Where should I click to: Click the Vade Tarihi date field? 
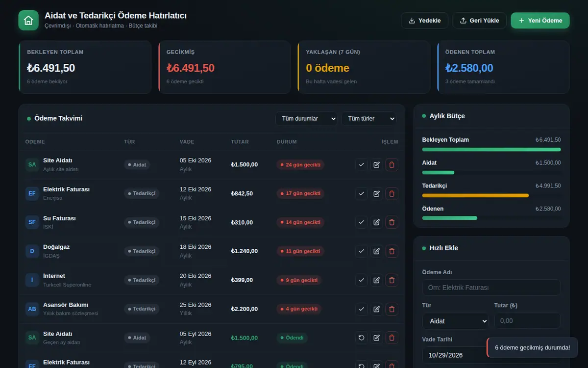[455, 355]
